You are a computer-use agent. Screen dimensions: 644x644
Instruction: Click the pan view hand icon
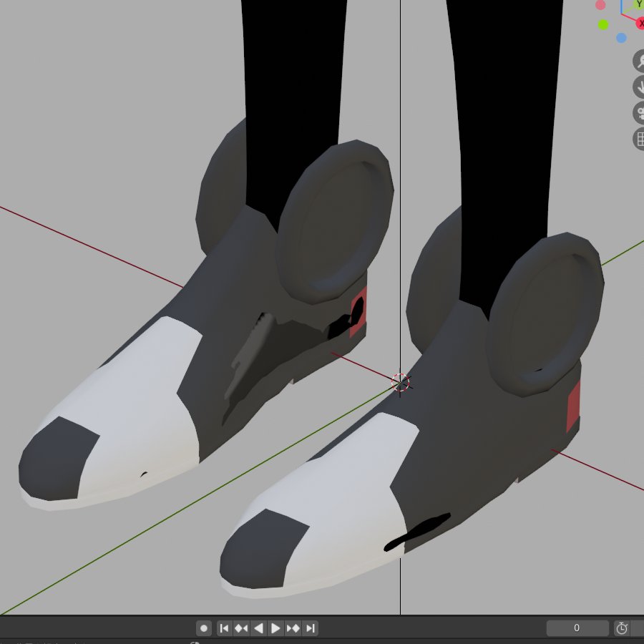click(639, 87)
